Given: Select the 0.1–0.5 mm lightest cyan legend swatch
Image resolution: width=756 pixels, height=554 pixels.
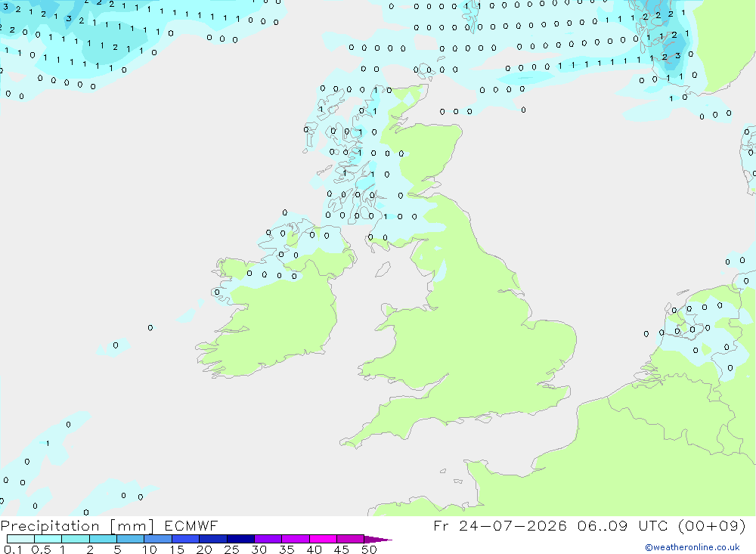Looking at the screenshot, I should (20, 539).
